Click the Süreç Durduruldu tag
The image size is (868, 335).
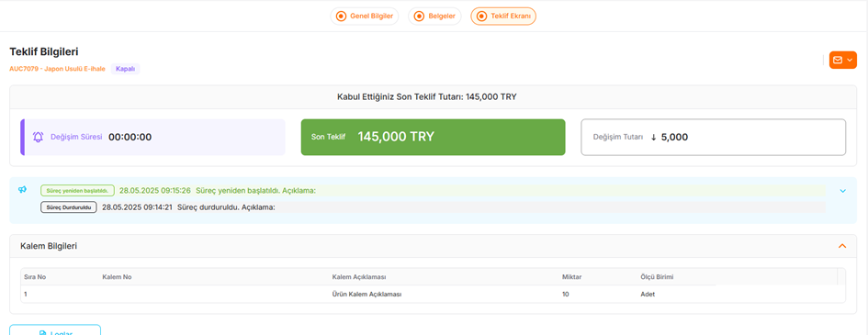click(69, 207)
